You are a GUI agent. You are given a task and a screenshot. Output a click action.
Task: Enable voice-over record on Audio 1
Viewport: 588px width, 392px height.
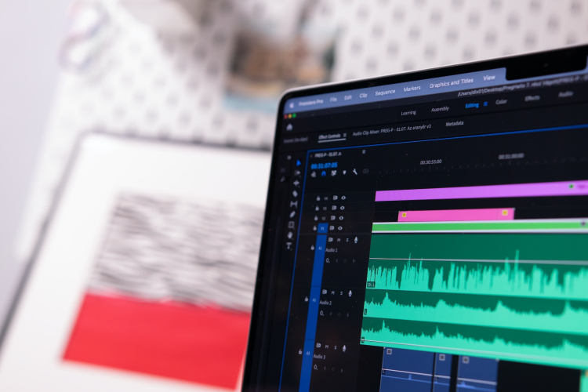click(356, 240)
